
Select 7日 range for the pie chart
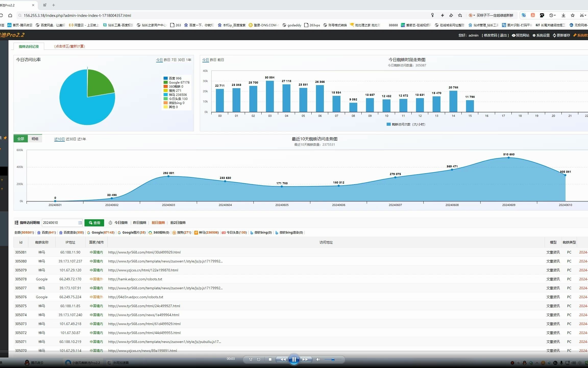pyautogui.click(x=174, y=60)
